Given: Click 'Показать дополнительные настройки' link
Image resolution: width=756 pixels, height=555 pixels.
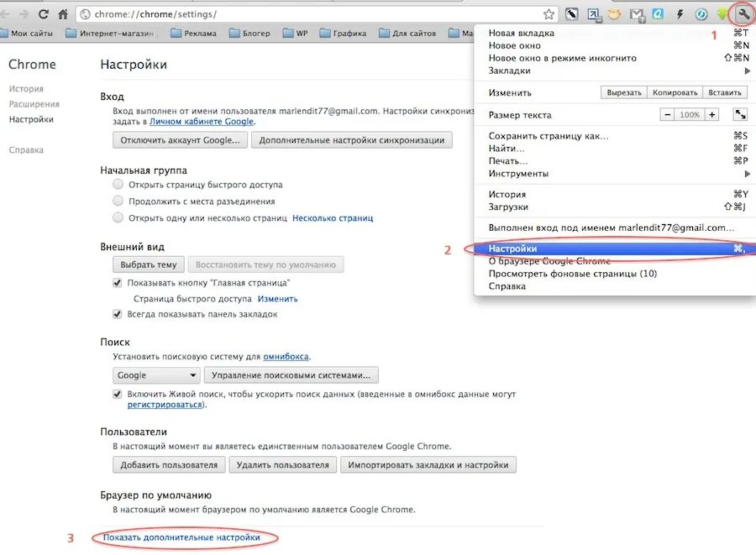Looking at the screenshot, I should (181, 537).
